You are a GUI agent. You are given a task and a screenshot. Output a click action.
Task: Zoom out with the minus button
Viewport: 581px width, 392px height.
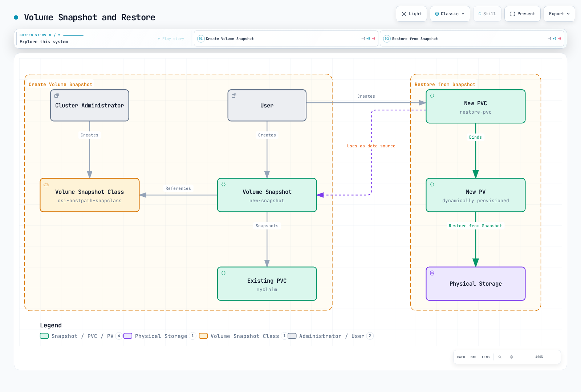pos(524,357)
